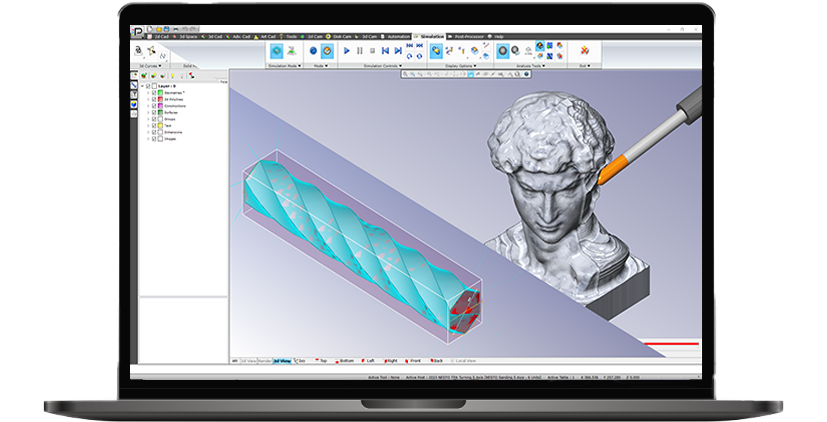Switch to the Left view
This screenshot has height=422, width=827.
[x=368, y=361]
